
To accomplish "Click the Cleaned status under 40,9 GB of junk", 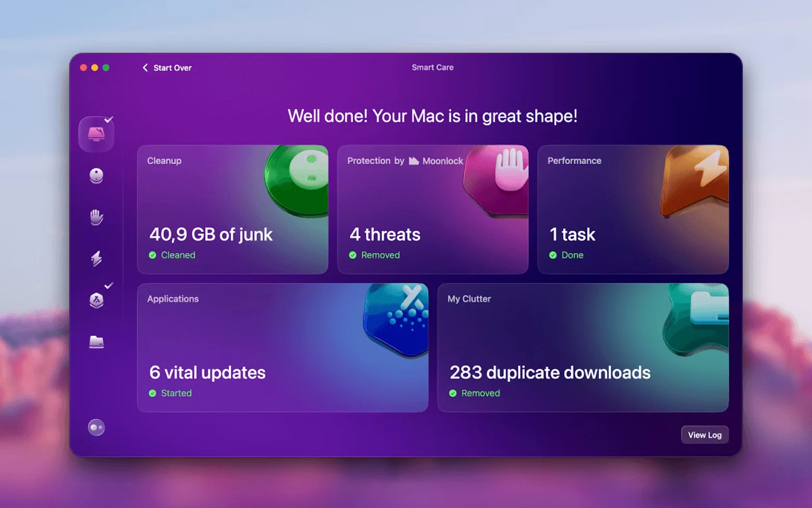I will pyautogui.click(x=172, y=255).
